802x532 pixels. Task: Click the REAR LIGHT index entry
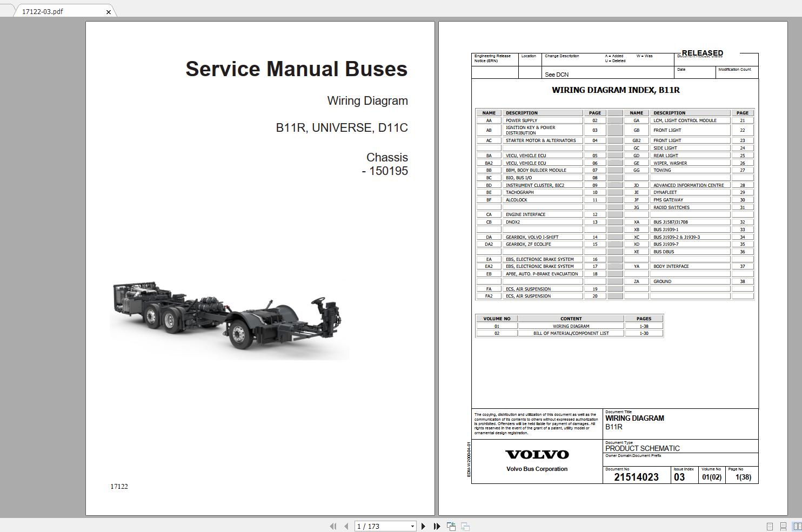coord(690,156)
